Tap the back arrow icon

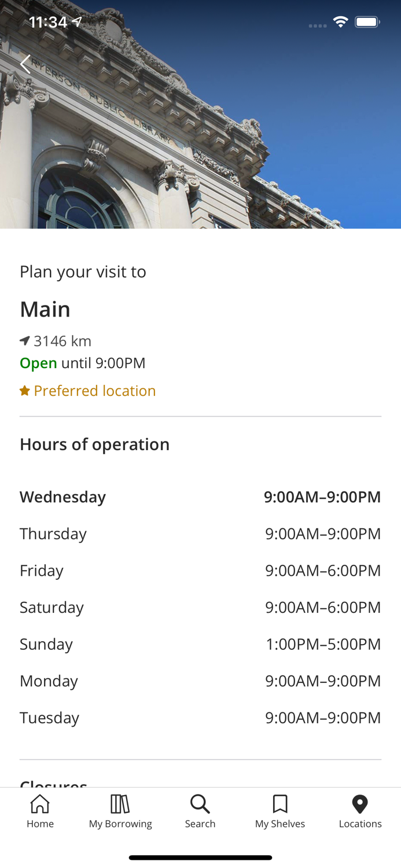(x=25, y=64)
